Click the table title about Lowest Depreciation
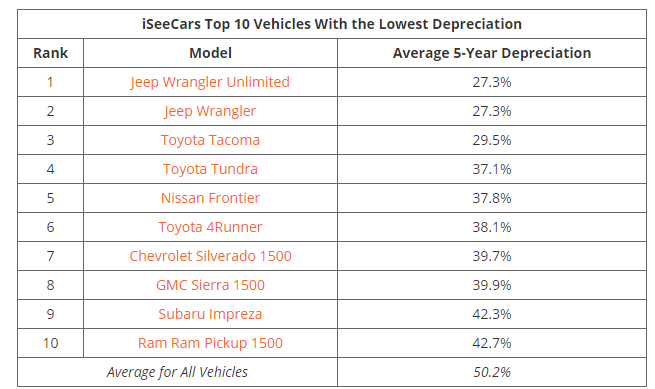The image size is (655, 389). click(x=332, y=24)
